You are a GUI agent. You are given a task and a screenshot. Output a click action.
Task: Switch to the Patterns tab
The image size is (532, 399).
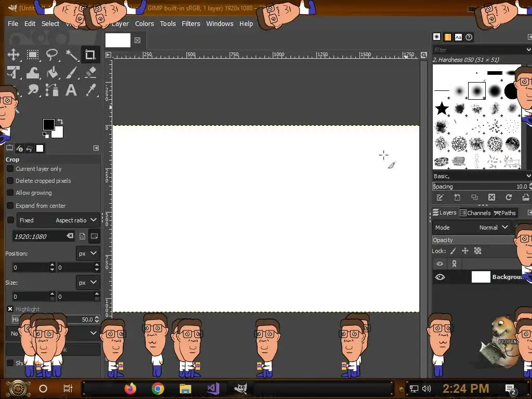pos(447,37)
